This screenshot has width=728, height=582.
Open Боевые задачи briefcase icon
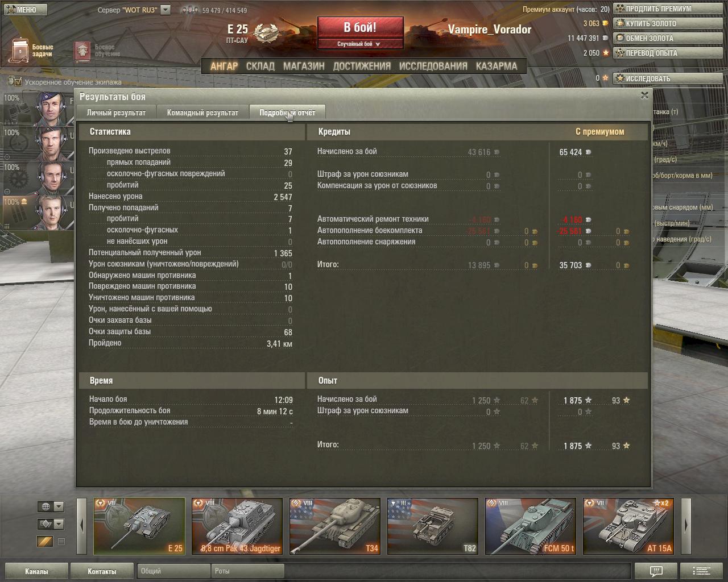(20, 51)
